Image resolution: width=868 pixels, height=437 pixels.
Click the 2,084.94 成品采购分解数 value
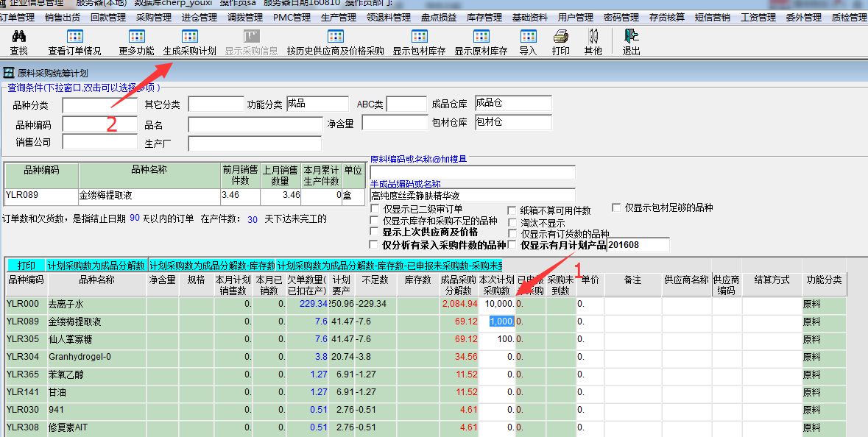coord(459,304)
